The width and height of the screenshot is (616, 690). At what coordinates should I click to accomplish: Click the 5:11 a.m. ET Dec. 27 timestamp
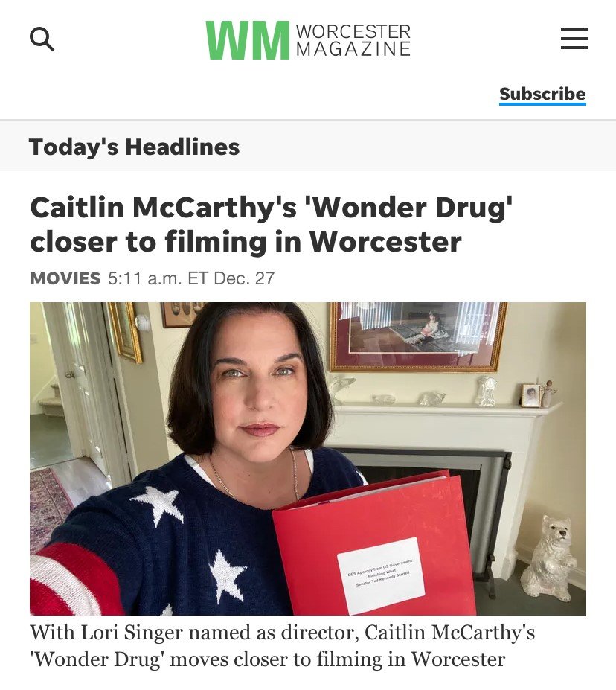click(190, 278)
